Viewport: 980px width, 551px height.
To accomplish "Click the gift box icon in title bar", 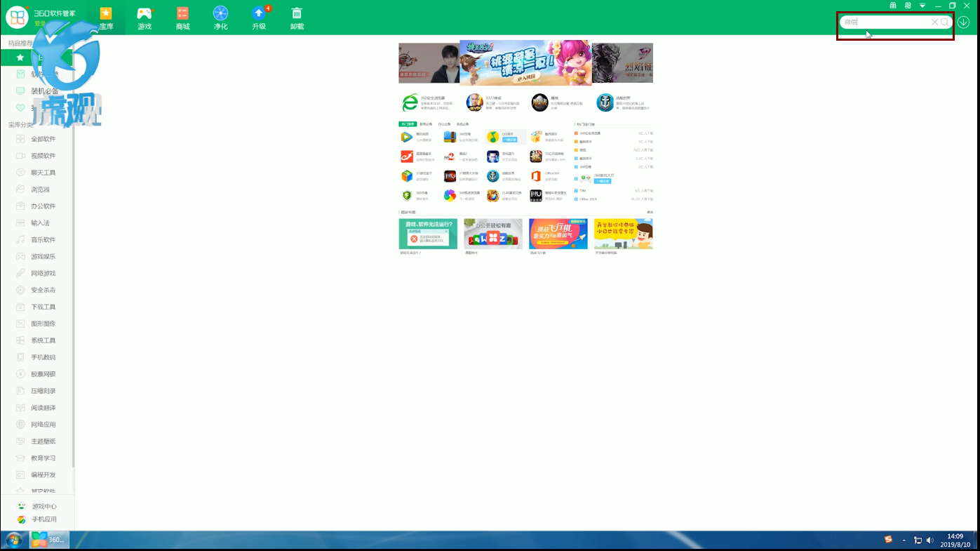I will [x=893, y=6].
